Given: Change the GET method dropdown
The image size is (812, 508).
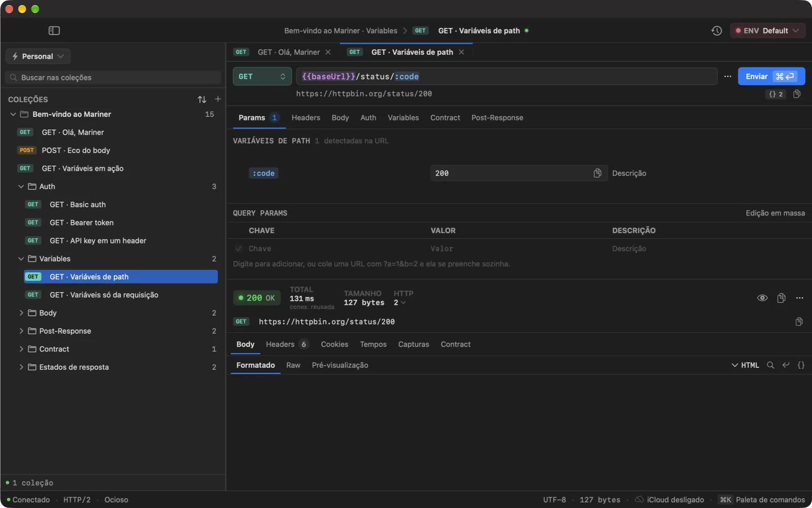Looking at the screenshot, I should [262, 76].
